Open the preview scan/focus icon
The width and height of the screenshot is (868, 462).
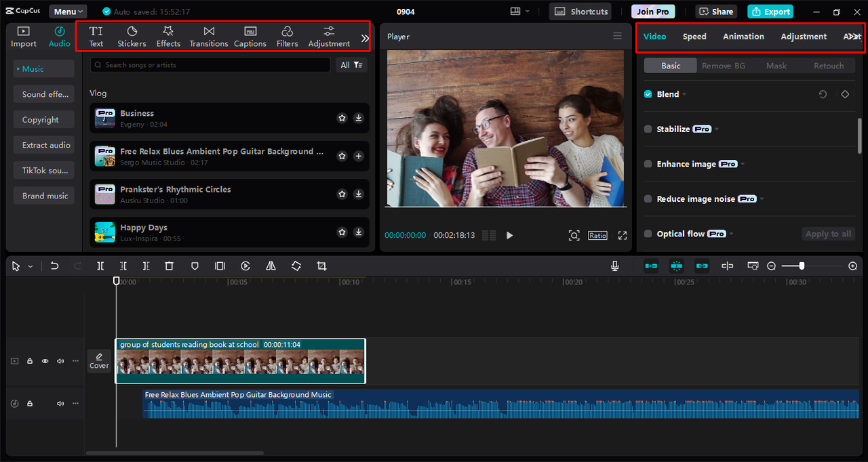click(574, 235)
